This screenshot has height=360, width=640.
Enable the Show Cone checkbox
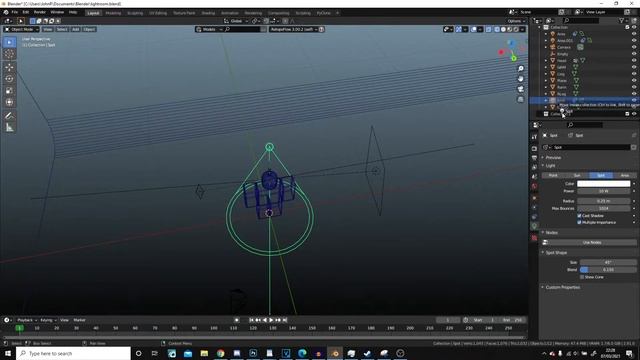coord(582,277)
